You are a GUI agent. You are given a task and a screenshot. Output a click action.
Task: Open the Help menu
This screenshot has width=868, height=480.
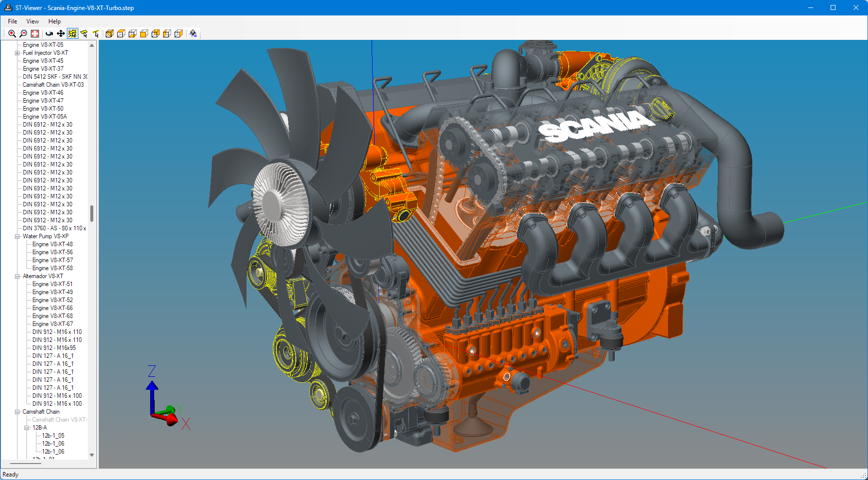54,21
